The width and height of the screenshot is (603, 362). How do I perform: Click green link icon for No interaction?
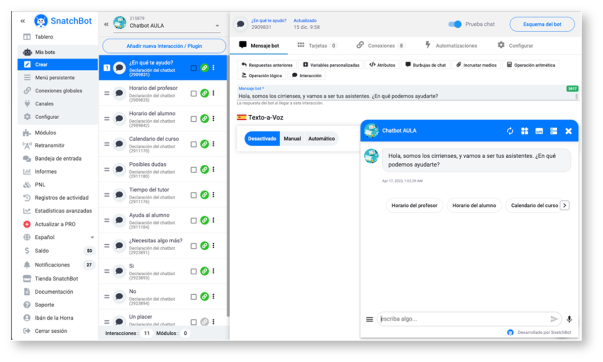point(205,297)
